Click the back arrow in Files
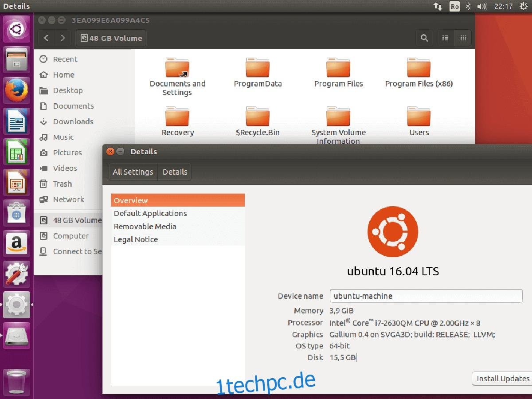This screenshot has width=532, height=399. point(46,38)
